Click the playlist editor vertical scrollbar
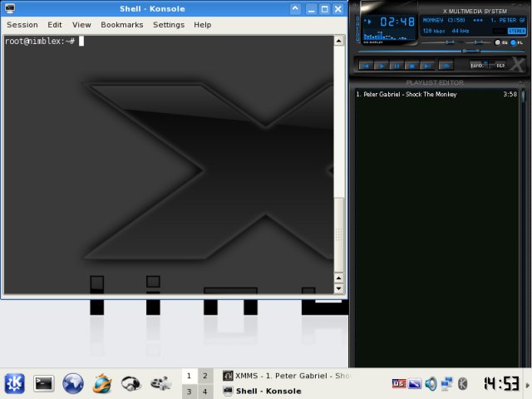This screenshot has height=399, width=532. coord(524,227)
